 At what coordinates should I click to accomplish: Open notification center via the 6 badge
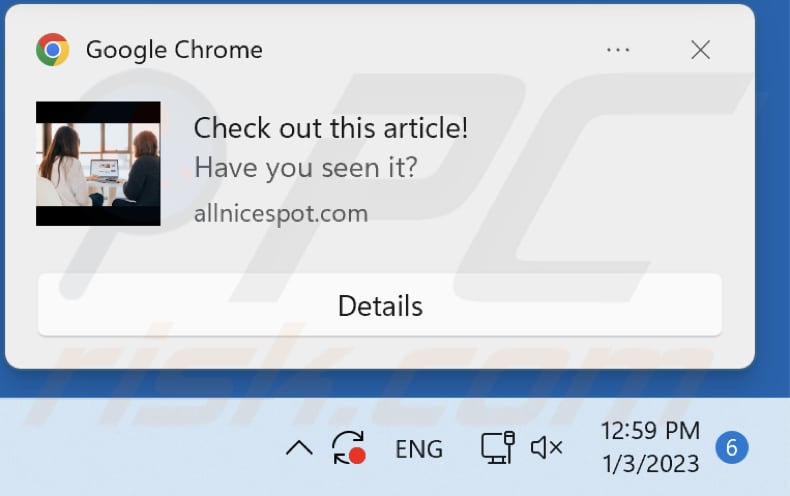pos(732,448)
